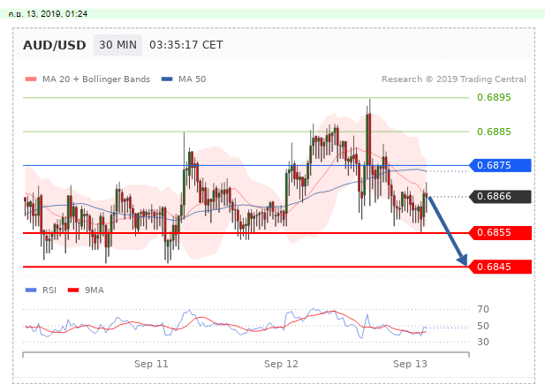The image size is (545, 392).
Task: Click the RSI legend swatch
Action: pos(31,290)
